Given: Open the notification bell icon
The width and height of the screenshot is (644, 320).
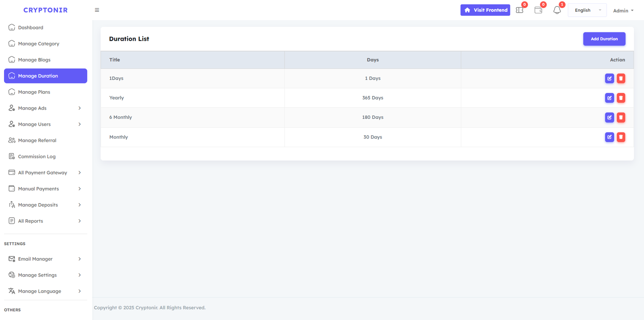Looking at the screenshot, I should tap(557, 10).
